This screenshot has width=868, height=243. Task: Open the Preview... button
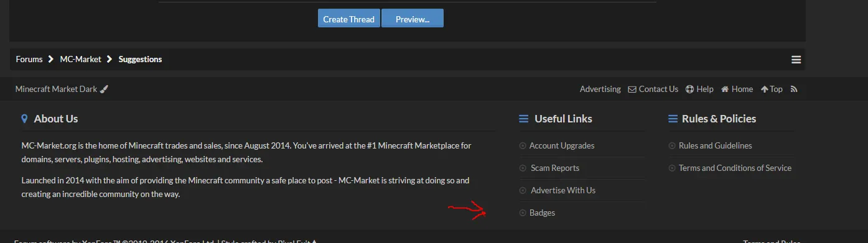[412, 19]
